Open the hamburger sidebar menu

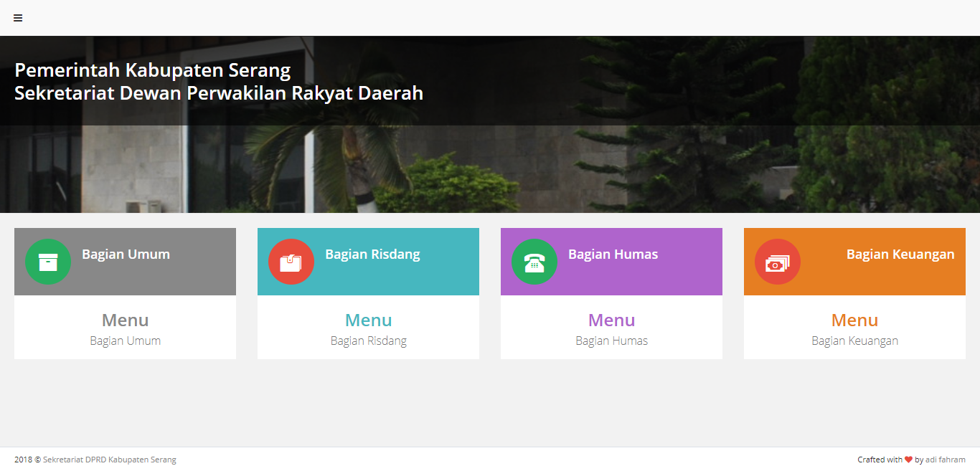[x=18, y=18]
